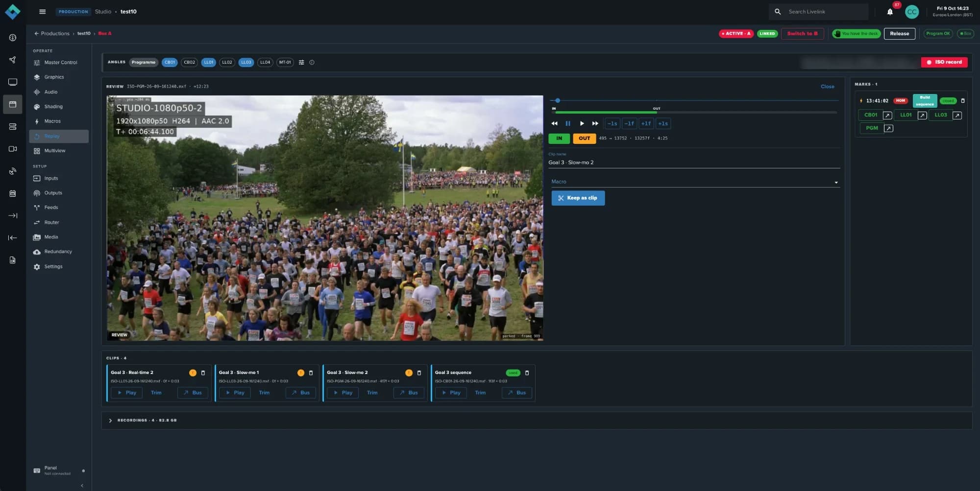
Task: Click the search magnifier icon
Action: click(x=778, y=12)
